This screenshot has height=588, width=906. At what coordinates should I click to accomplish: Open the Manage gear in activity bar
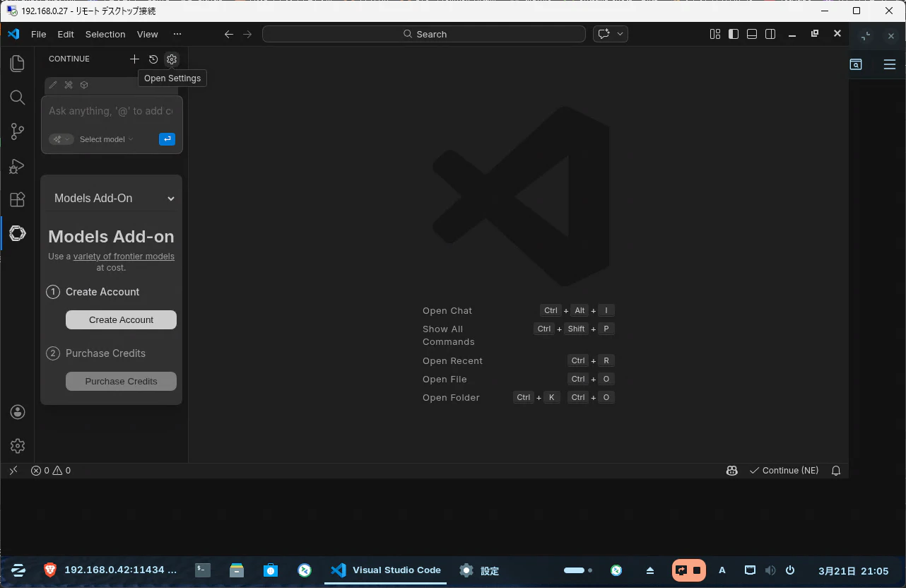tap(18, 446)
